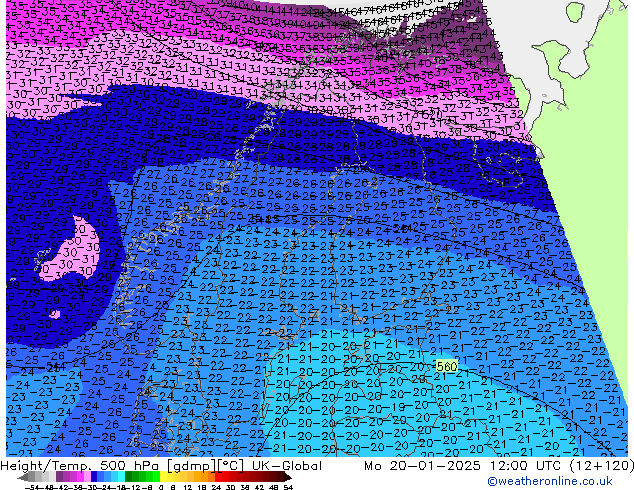Select the yellow 560 contour height label
The image size is (634, 490).
(x=447, y=367)
